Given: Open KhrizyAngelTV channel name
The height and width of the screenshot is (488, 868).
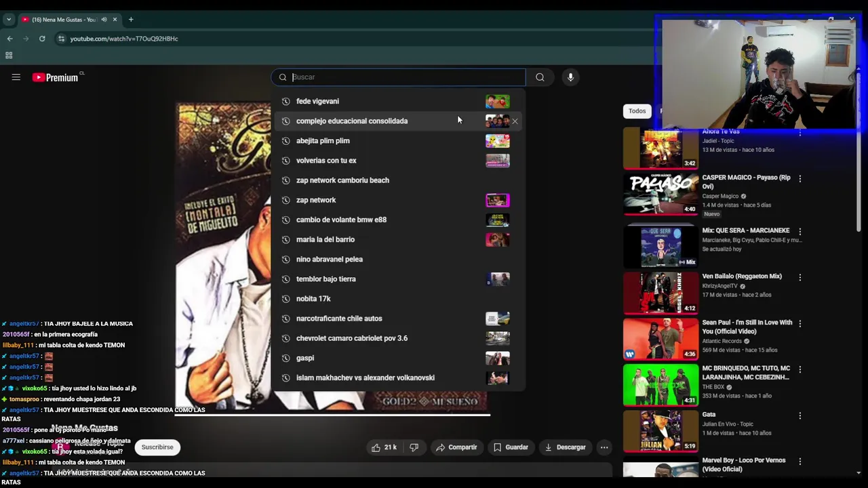Looking at the screenshot, I should point(719,286).
